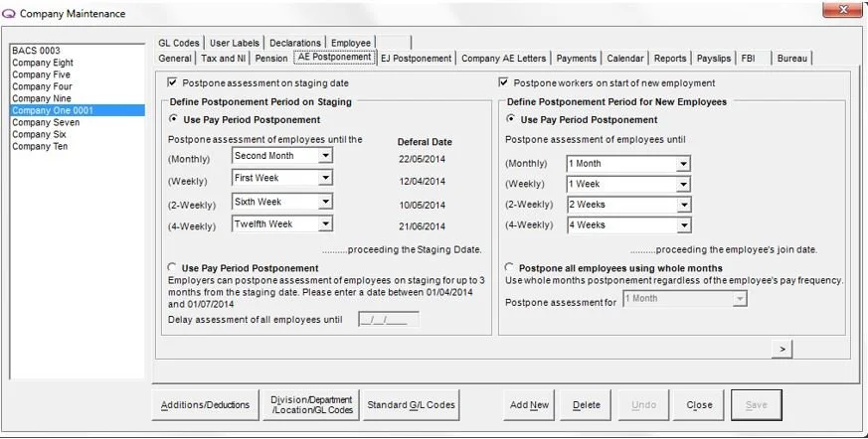Switch to the General tab
The image size is (868, 439).
click(174, 58)
